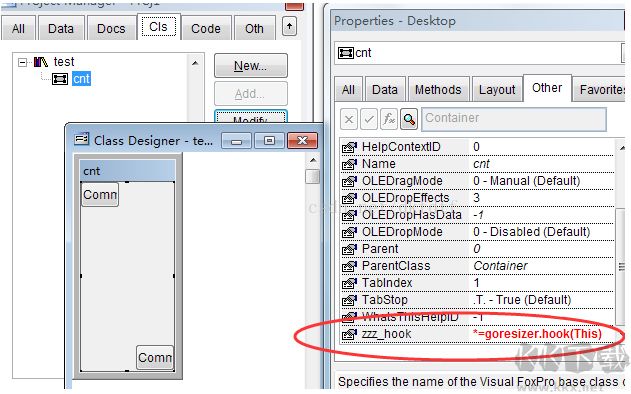Image resolution: width=631 pixels, height=394 pixels.
Task: Switch to the Code tab
Action: point(206,28)
